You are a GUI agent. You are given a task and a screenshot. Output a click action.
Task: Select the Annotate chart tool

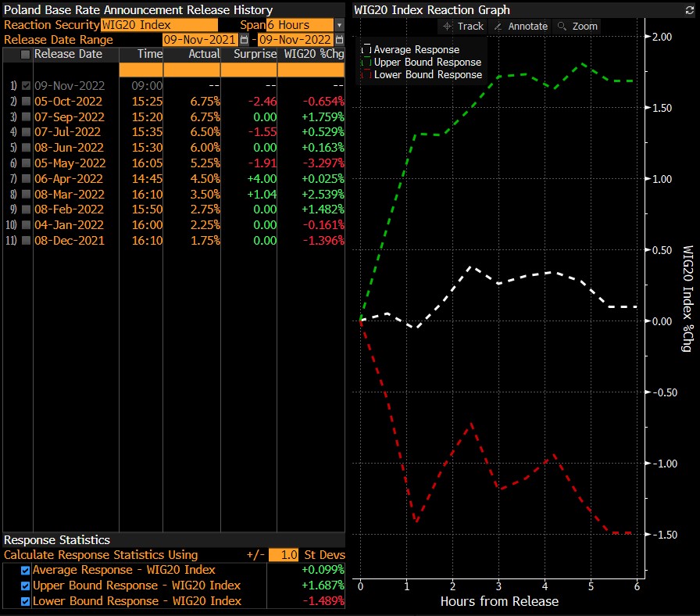click(x=520, y=26)
